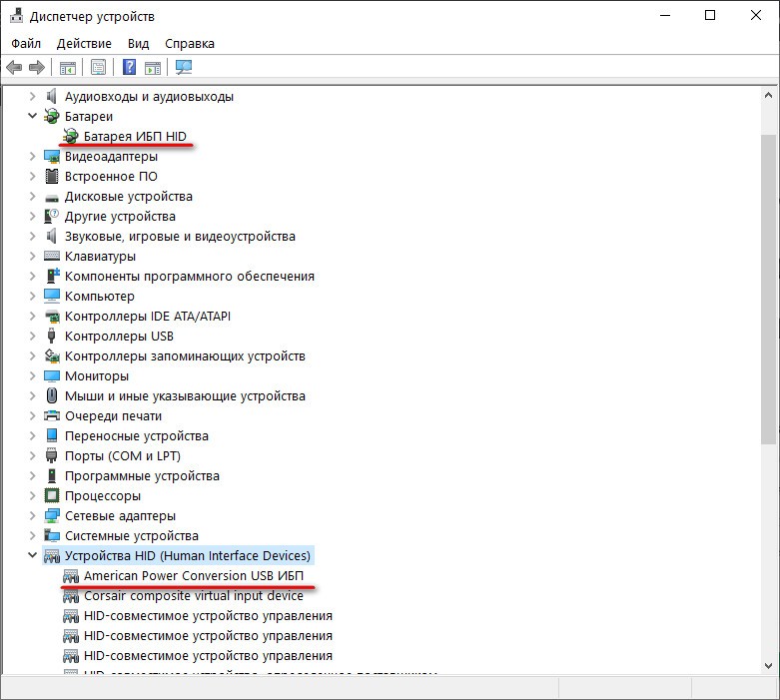The width and height of the screenshot is (780, 700).
Task: Select the Батарея ИБП HID device
Action: (x=135, y=136)
